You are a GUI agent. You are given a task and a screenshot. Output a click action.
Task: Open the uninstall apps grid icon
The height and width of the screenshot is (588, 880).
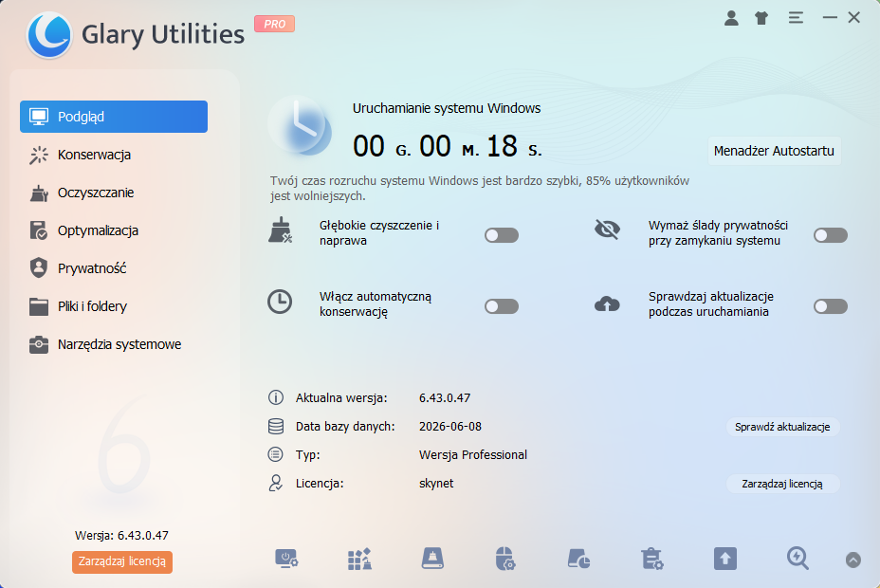(359, 559)
